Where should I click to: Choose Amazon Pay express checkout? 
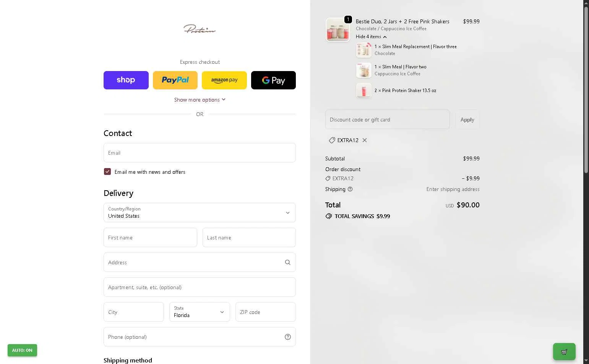point(224,80)
